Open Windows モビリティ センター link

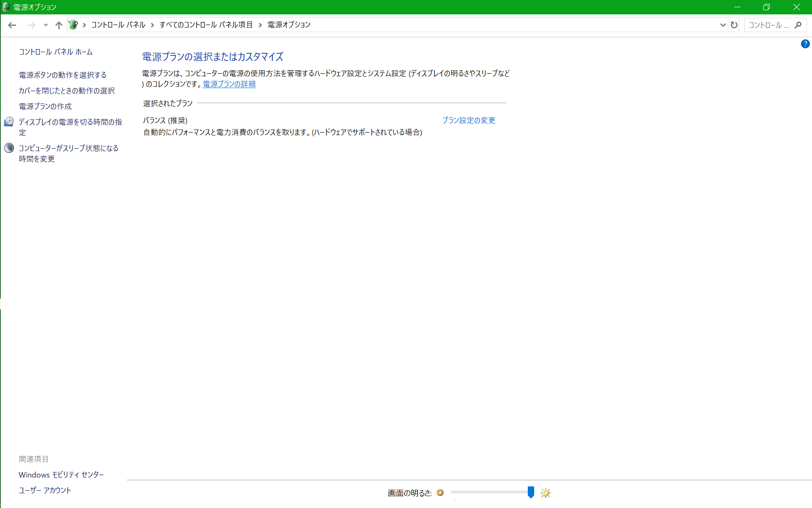tap(61, 475)
